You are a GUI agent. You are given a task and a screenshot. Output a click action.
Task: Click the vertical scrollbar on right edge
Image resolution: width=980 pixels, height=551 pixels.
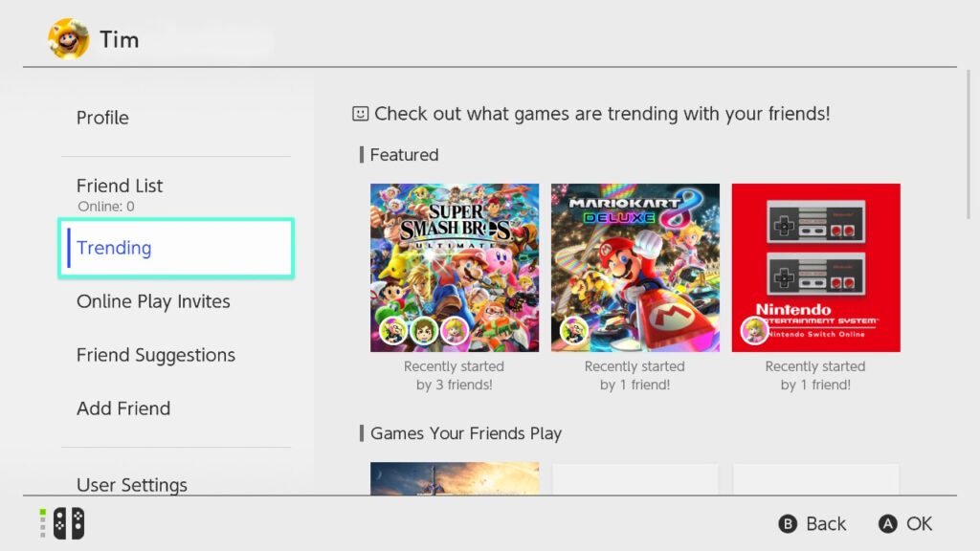point(969,144)
